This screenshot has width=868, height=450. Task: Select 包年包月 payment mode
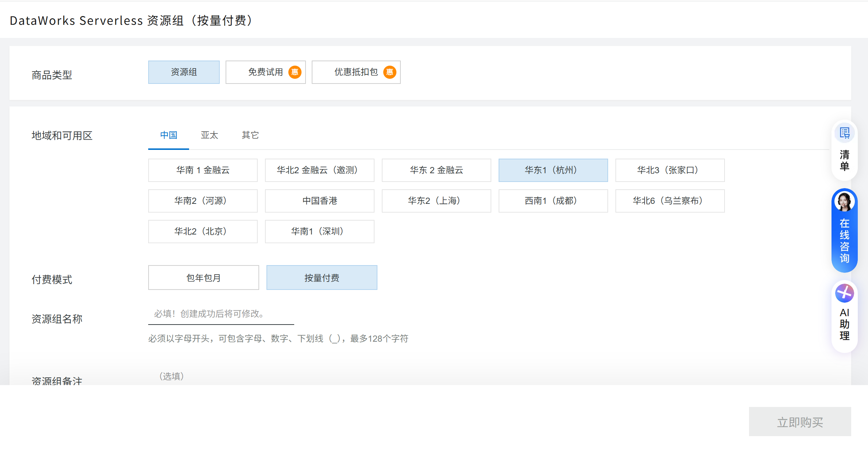tap(203, 277)
